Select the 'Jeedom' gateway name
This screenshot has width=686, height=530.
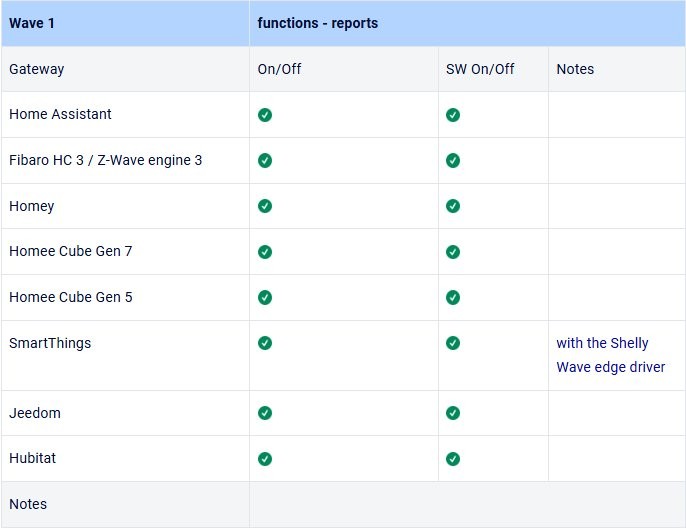35,413
